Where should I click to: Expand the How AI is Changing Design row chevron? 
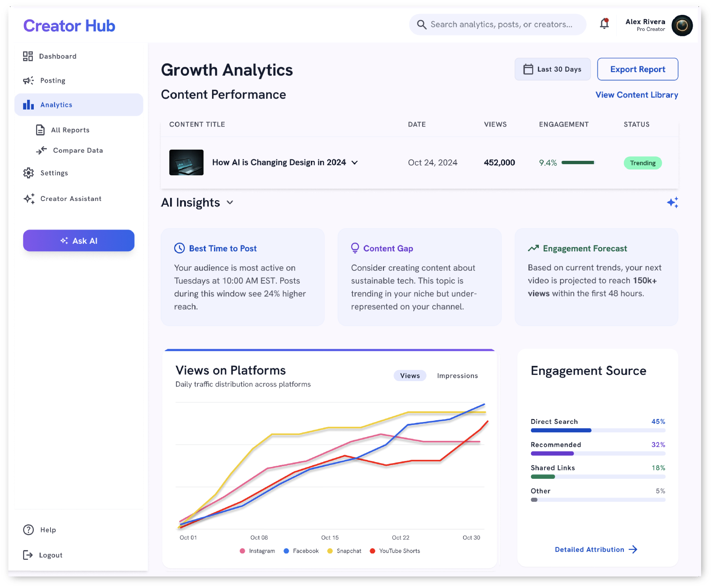355,162
